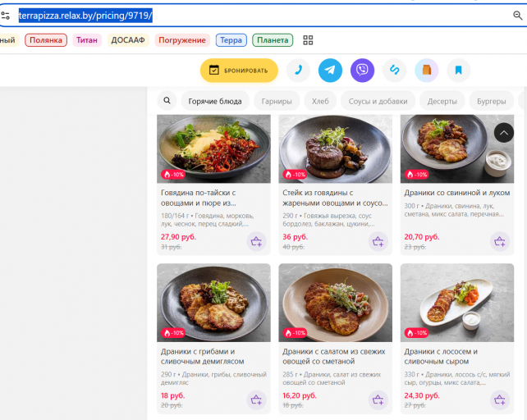Click the price 20,70 руб.

(x=421, y=237)
